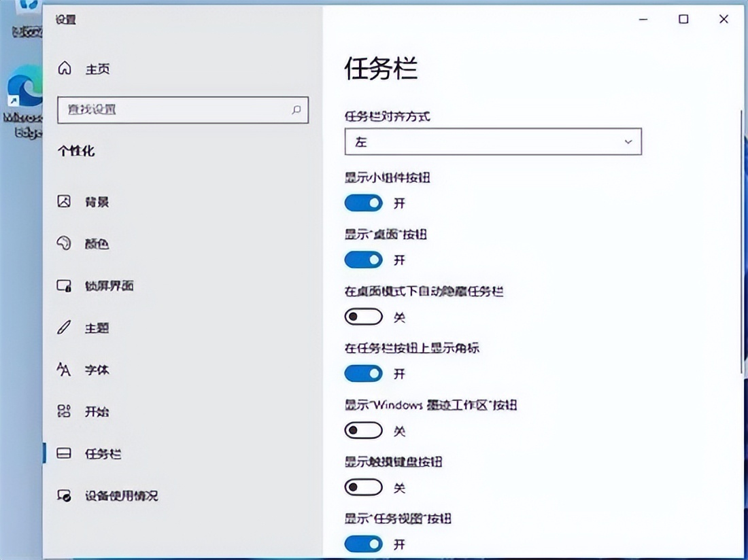Click the search magnifier icon
This screenshot has height=560, width=748.
pos(296,109)
